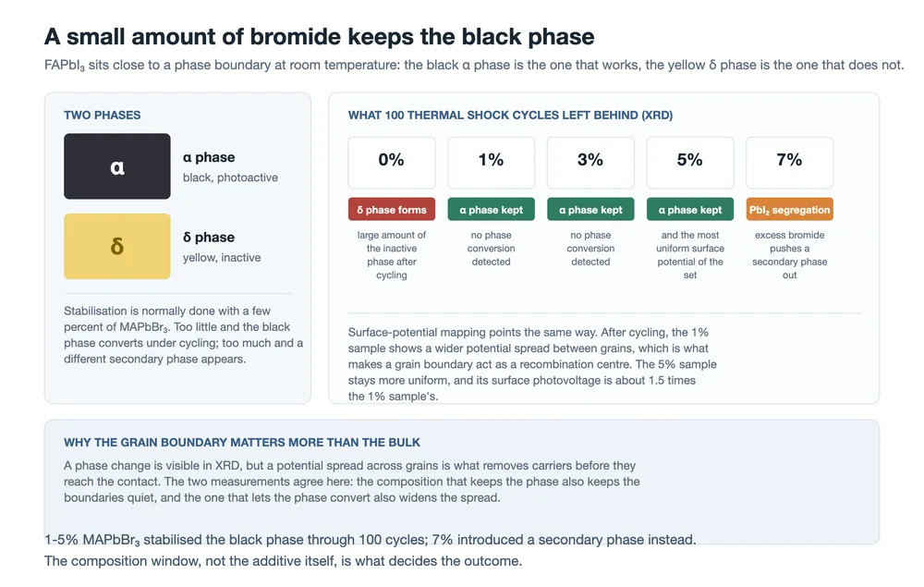Screen dimensions: 924x587
Task: Click the black α phase swatch
Action: 117,166
